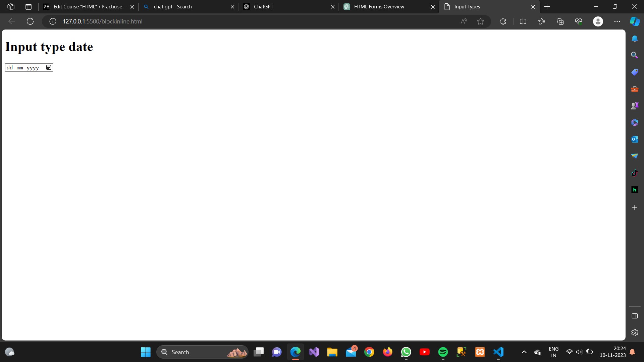Open sidebar Shopping tag
The height and width of the screenshot is (362, 644).
[x=635, y=72]
